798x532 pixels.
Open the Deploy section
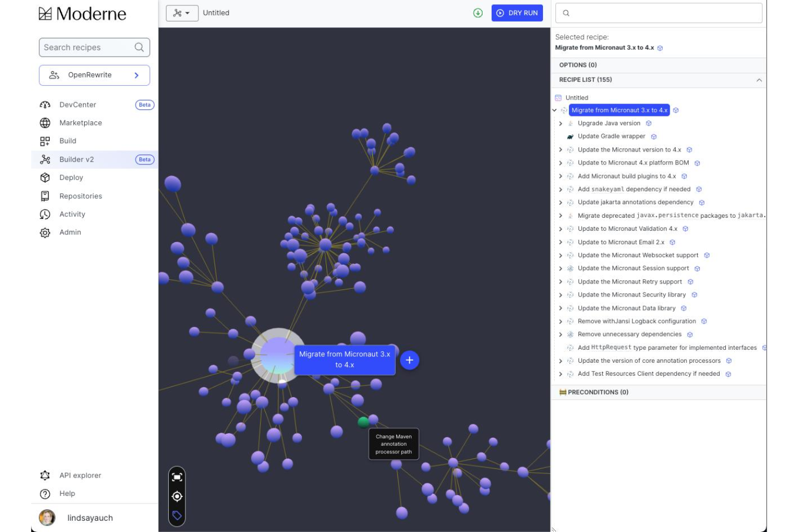[x=71, y=177]
